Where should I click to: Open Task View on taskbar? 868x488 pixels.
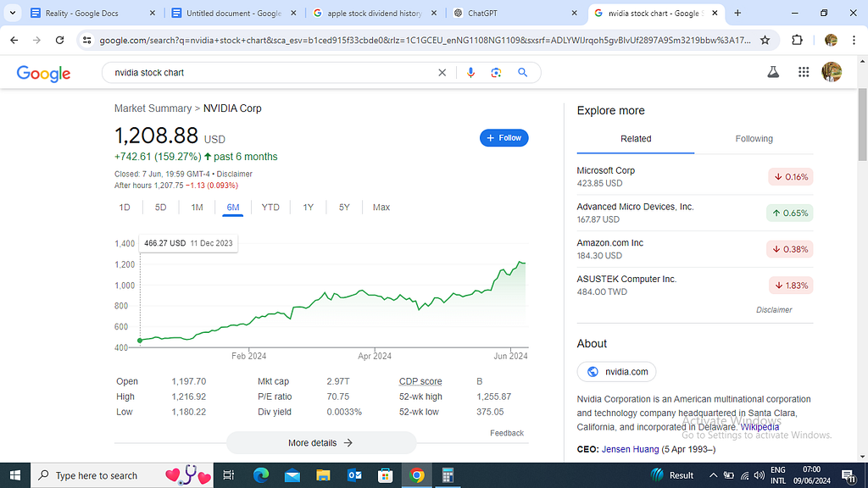click(228, 475)
